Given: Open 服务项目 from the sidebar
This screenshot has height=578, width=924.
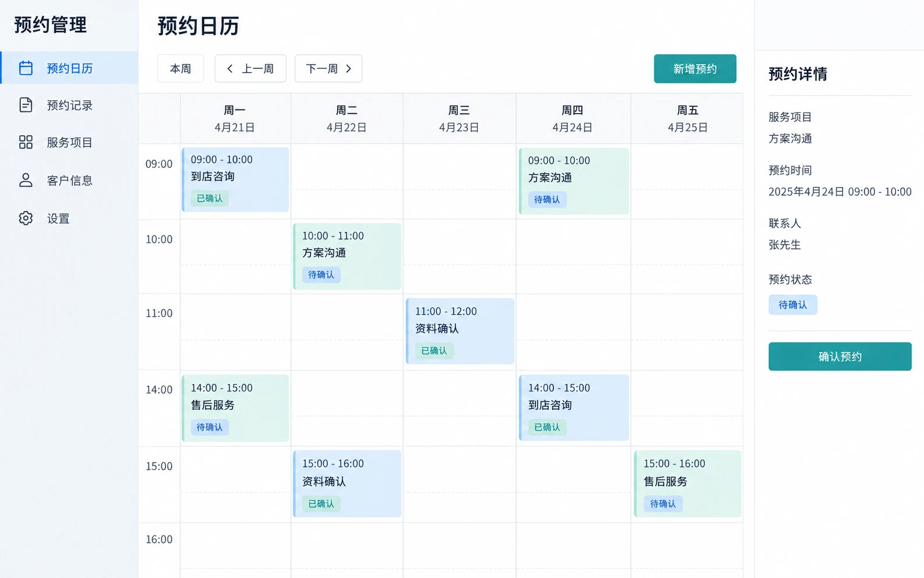Looking at the screenshot, I should (69, 142).
